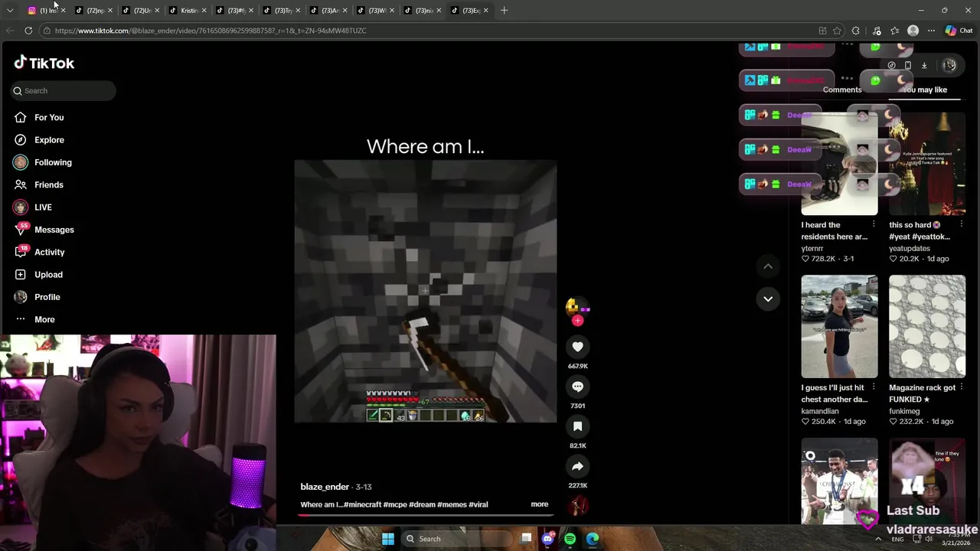
Task: Open the funkimeg Magazine rack thumbnail
Action: [927, 327]
